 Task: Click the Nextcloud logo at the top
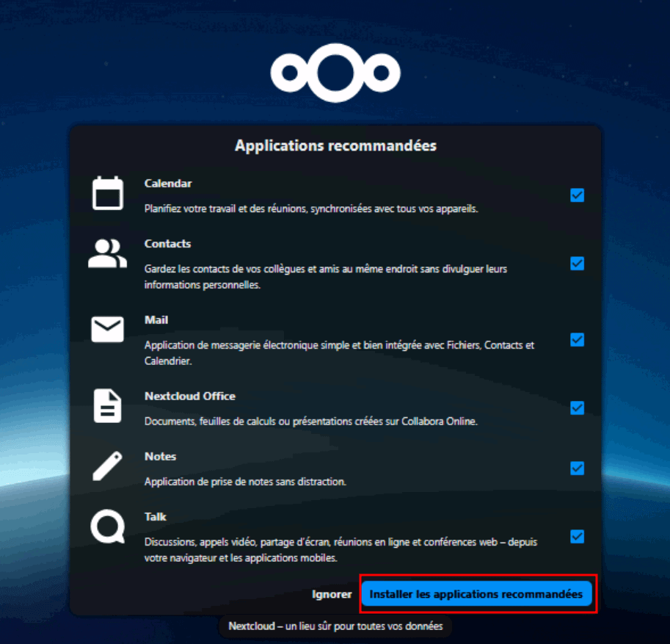pyautogui.click(x=335, y=72)
